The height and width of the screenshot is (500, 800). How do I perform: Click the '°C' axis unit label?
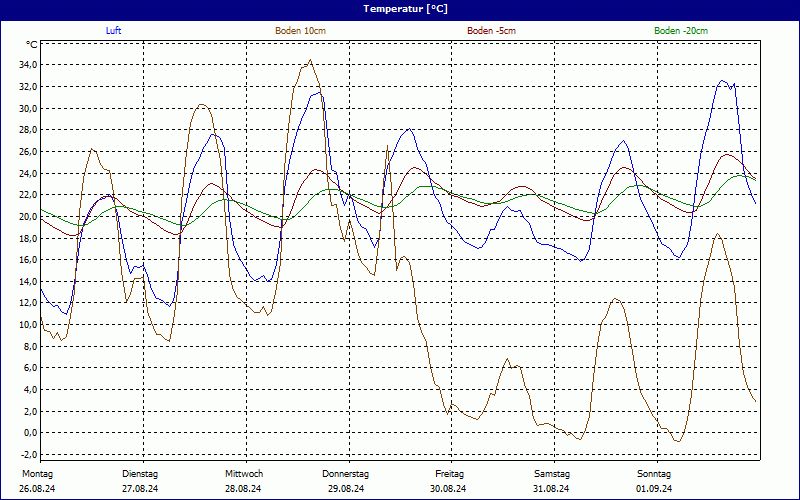coord(32,45)
